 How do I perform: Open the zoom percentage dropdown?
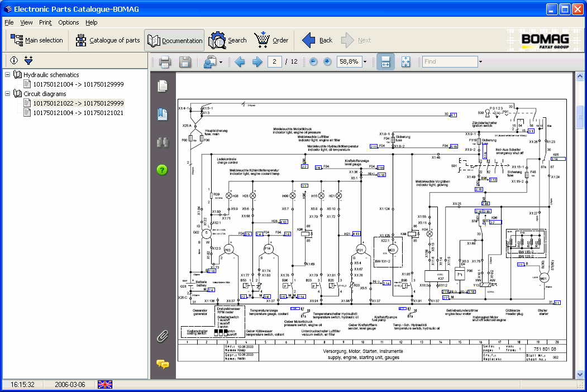[365, 62]
